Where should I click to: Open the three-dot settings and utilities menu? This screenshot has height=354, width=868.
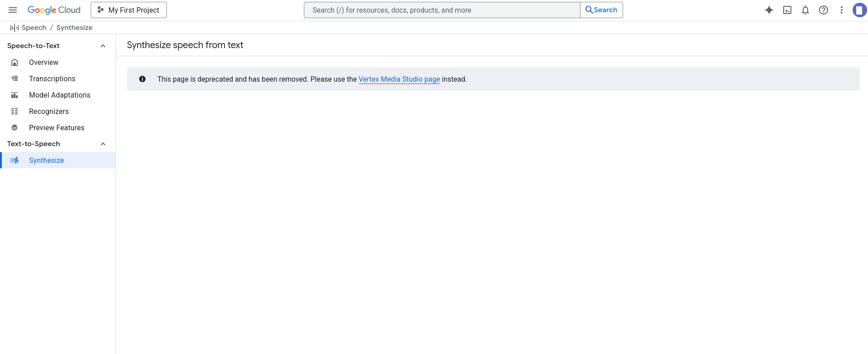pos(842,10)
